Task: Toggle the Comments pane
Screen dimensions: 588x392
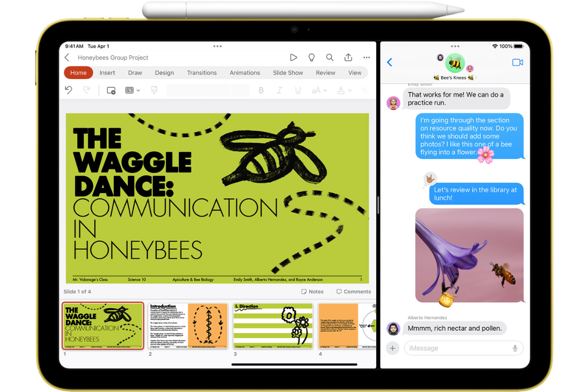Action: (353, 292)
